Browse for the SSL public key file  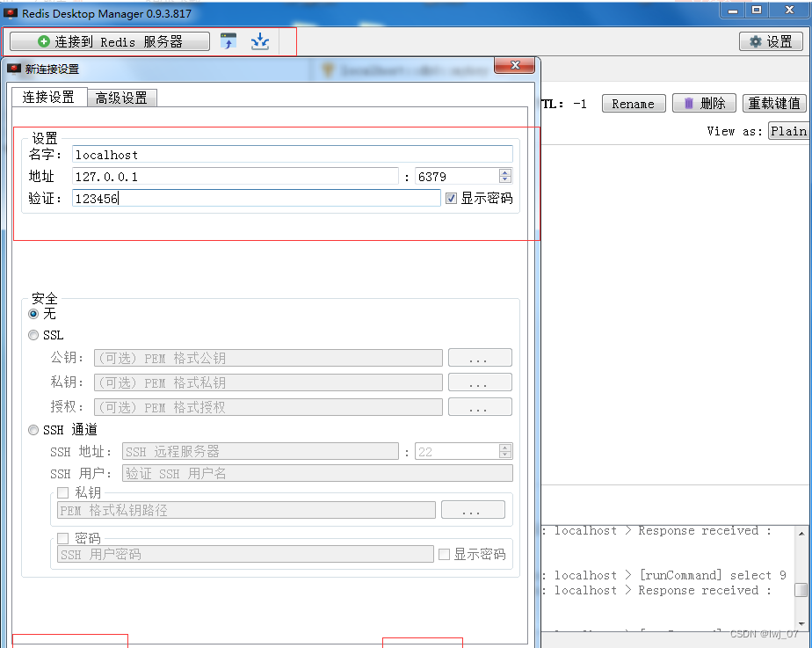(x=480, y=358)
